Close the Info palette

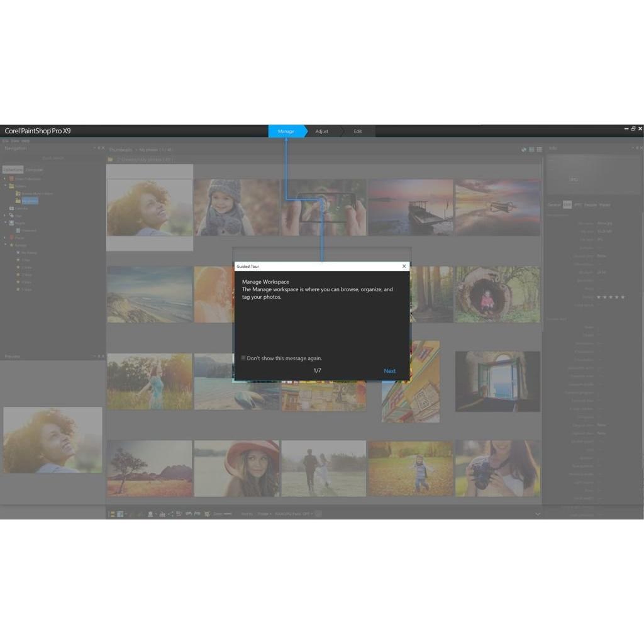(x=640, y=148)
